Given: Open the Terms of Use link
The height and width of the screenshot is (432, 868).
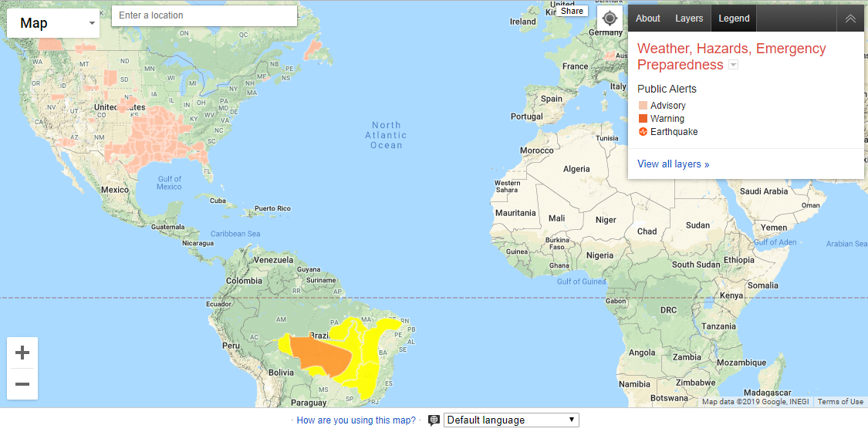Looking at the screenshot, I should click(839, 402).
